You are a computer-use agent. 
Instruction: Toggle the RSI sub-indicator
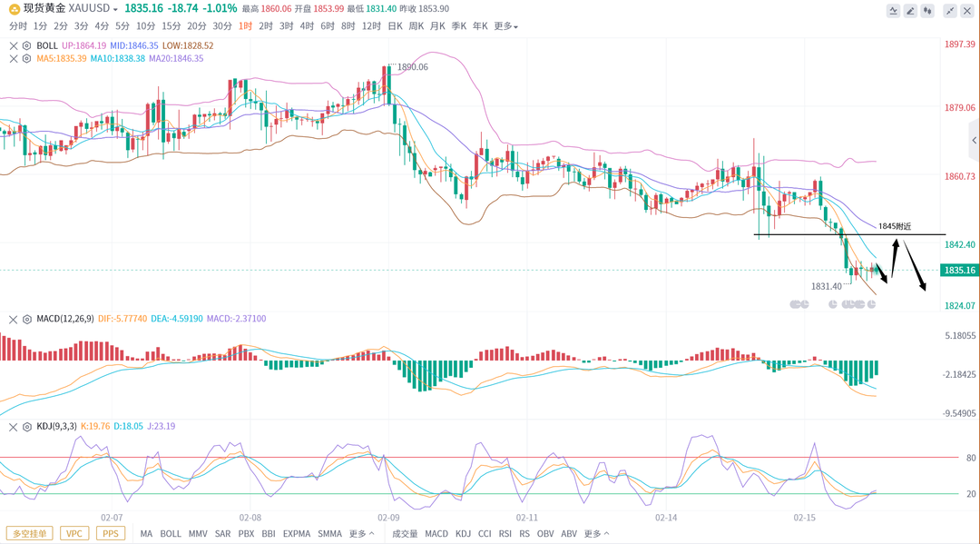pos(505,534)
